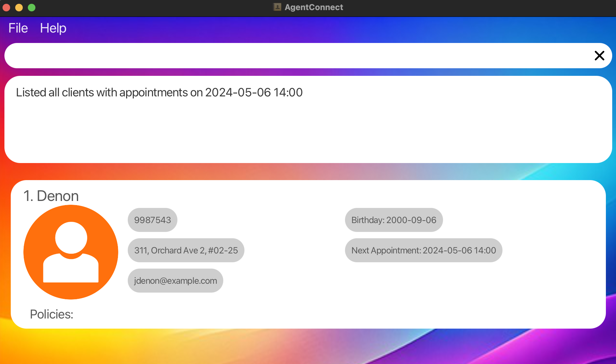616x364 pixels.
Task: Select the client name '1. Denon'
Action: tap(51, 196)
